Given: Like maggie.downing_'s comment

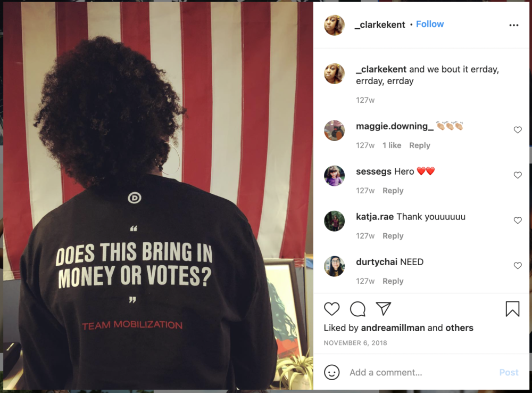Looking at the screenshot, I should coord(518,130).
